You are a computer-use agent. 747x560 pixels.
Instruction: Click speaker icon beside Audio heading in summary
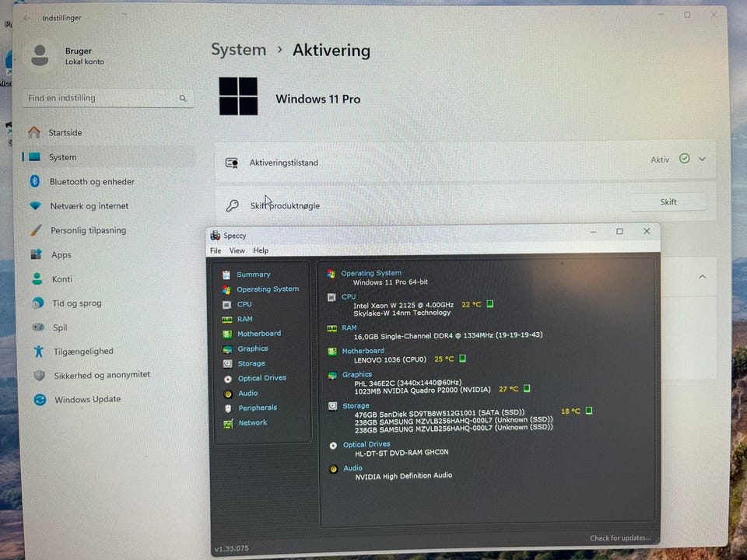(x=334, y=469)
